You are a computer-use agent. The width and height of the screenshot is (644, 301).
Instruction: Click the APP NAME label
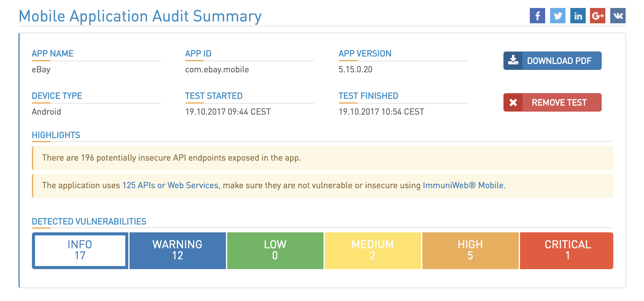point(52,54)
